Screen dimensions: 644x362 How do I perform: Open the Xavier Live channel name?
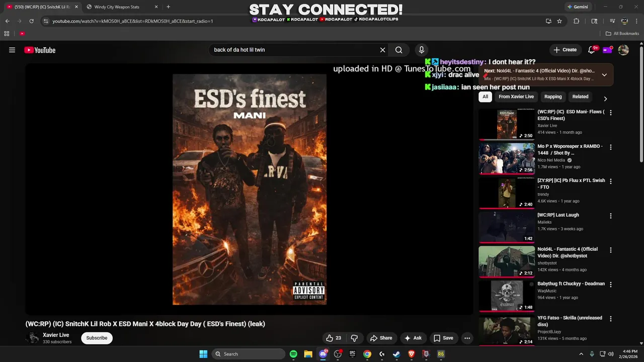click(x=56, y=335)
